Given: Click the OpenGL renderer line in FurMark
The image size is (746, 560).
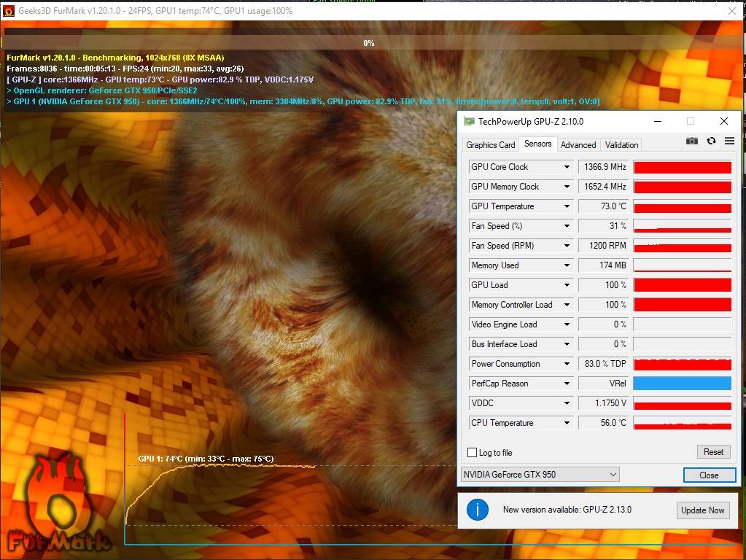Looking at the screenshot, I should click(x=102, y=90).
